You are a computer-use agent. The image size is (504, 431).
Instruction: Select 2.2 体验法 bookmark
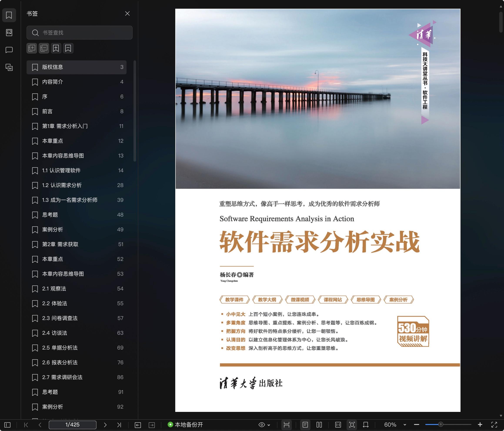(76, 303)
